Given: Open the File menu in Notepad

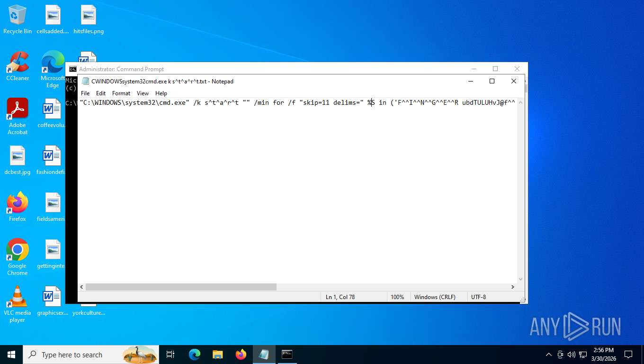Looking at the screenshot, I should (x=85, y=93).
